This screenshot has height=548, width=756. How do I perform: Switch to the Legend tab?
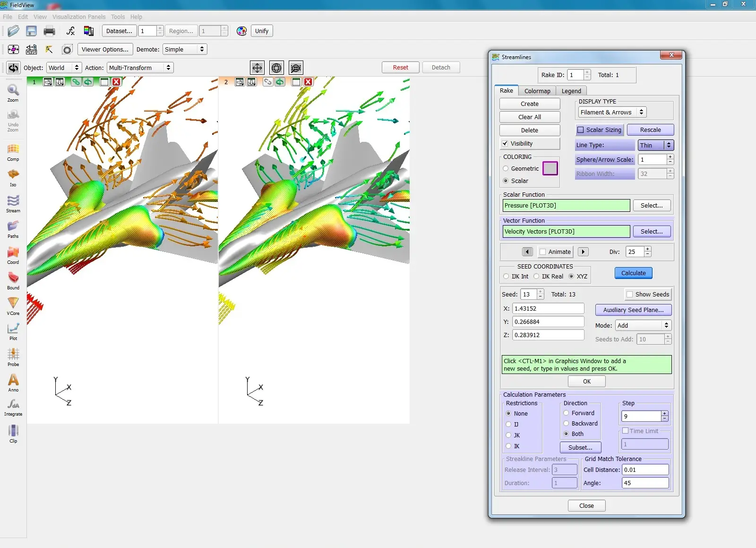click(571, 91)
